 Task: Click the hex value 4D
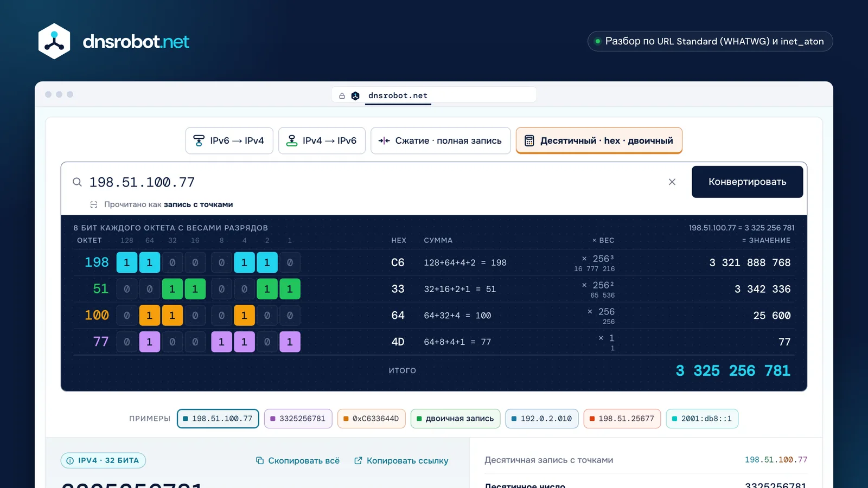click(398, 342)
